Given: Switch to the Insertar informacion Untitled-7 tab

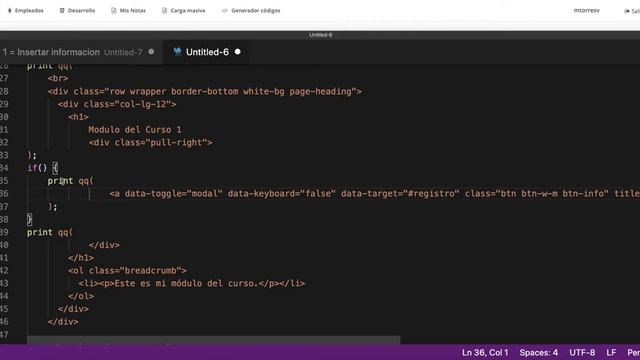Looking at the screenshot, I should [80, 52].
